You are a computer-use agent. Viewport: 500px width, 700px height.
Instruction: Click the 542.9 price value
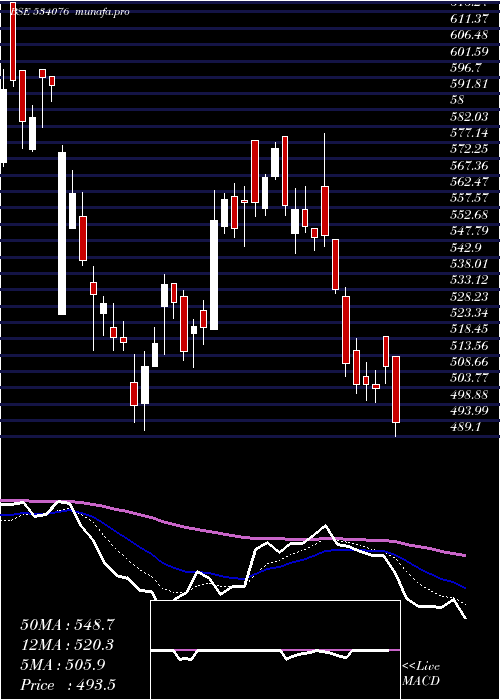(466, 248)
